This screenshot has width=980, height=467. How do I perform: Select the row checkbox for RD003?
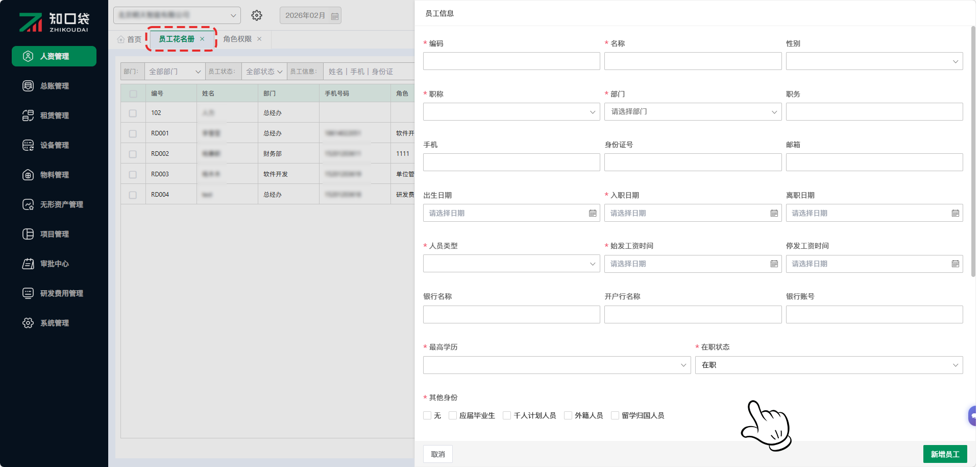click(133, 175)
